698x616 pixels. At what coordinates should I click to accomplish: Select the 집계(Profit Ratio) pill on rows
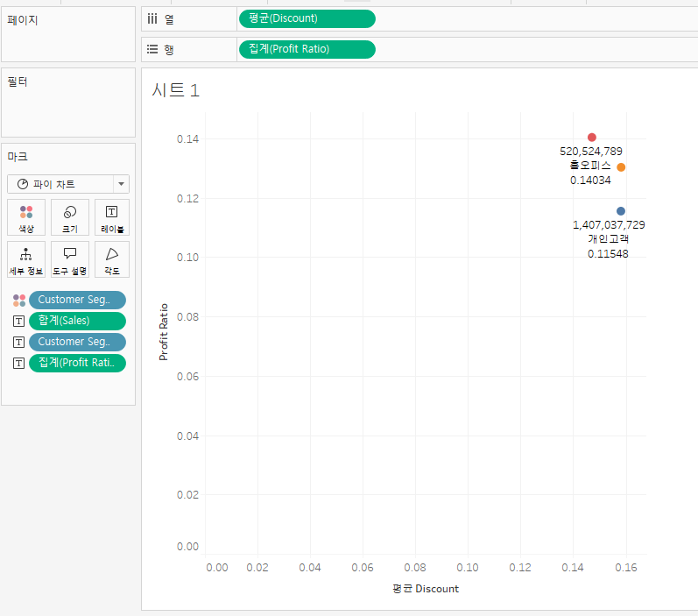[307, 49]
